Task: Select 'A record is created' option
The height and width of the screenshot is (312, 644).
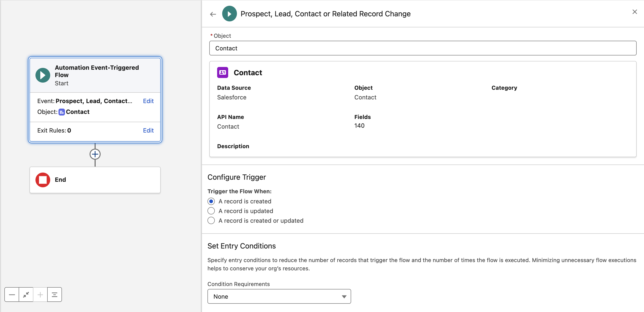Action: tap(211, 201)
